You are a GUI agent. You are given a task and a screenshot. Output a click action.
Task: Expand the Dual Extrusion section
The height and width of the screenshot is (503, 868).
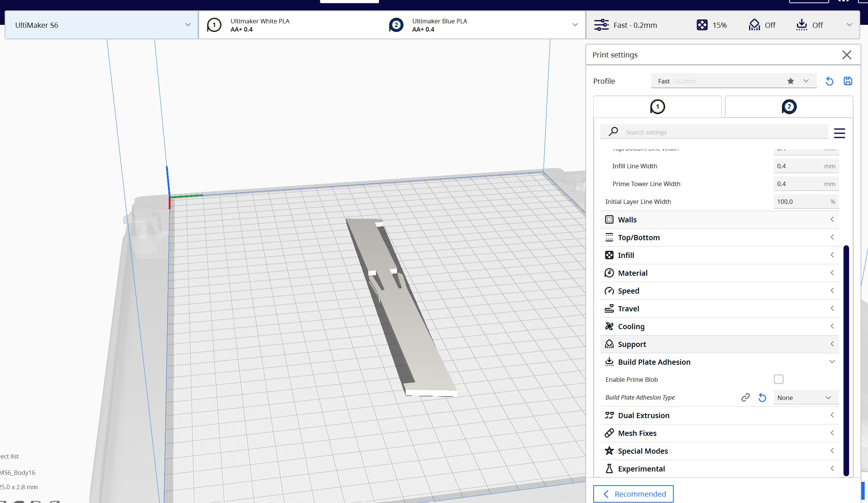point(719,415)
